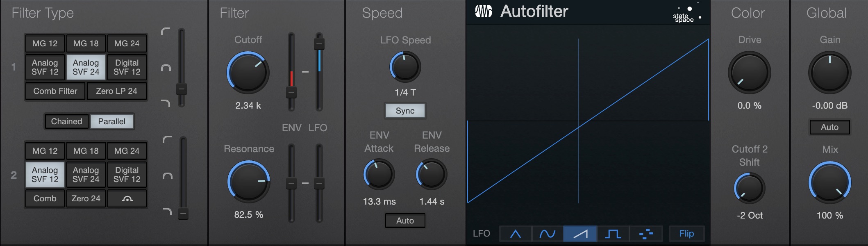The width and height of the screenshot is (868, 246).
Task: Click the filter 1 shape slider handle
Action: [182, 89]
